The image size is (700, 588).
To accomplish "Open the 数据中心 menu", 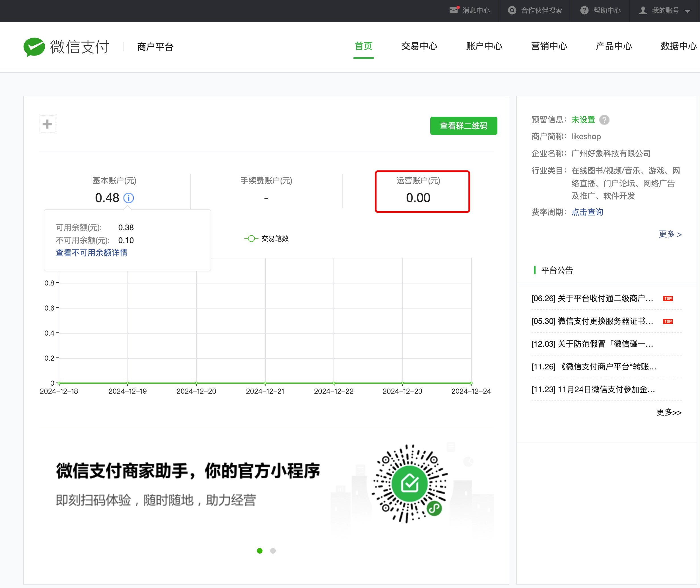I will coord(679,46).
